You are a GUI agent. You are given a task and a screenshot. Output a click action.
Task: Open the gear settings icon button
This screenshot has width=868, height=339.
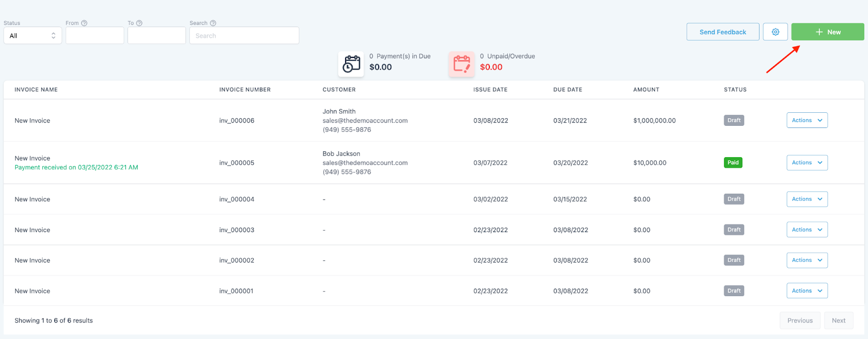click(775, 32)
